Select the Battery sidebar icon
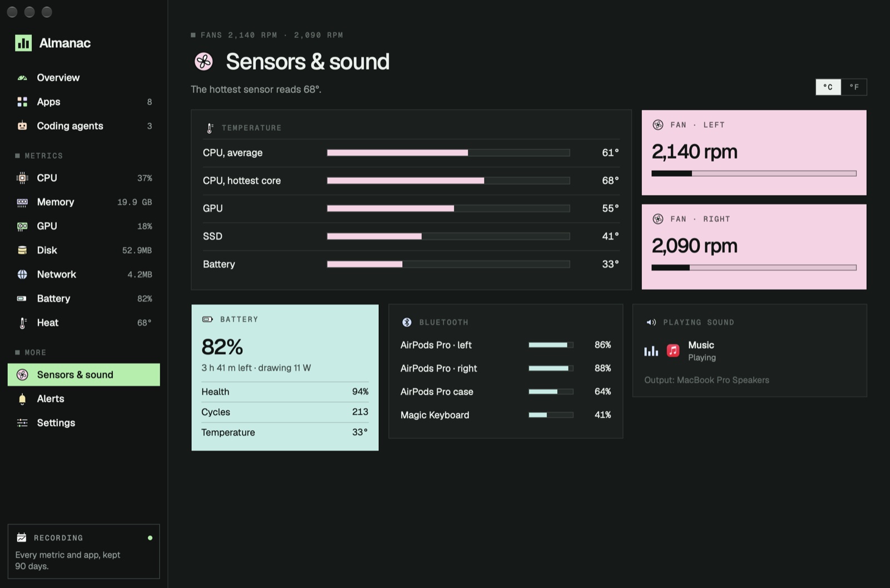The width and height of the screenshot is (890, 588). (x=22, y=299)
